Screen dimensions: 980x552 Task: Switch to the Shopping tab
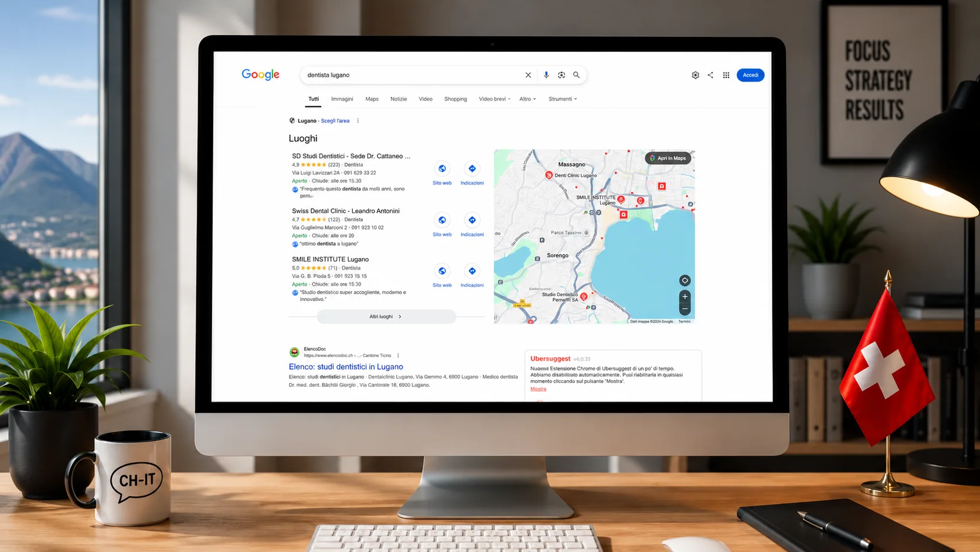point(455,99)
